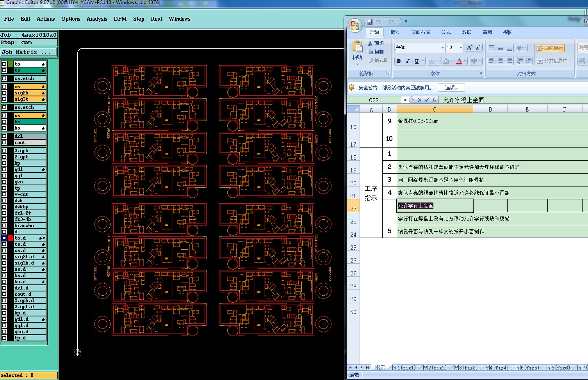Image resolution: width=588 pixels, height=380 pixels.
Task: Expand the Name Box dropdown arrow
Action: coord(405,100)
